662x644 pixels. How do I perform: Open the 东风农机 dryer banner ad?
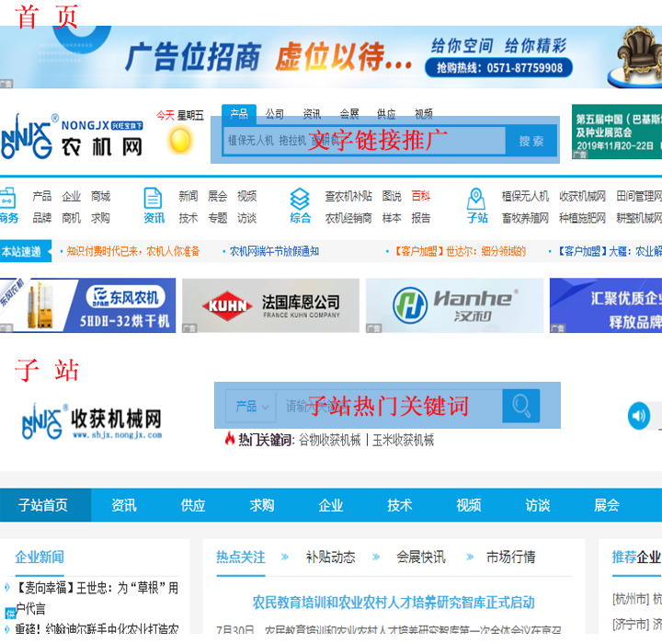(x=87, y=305)
